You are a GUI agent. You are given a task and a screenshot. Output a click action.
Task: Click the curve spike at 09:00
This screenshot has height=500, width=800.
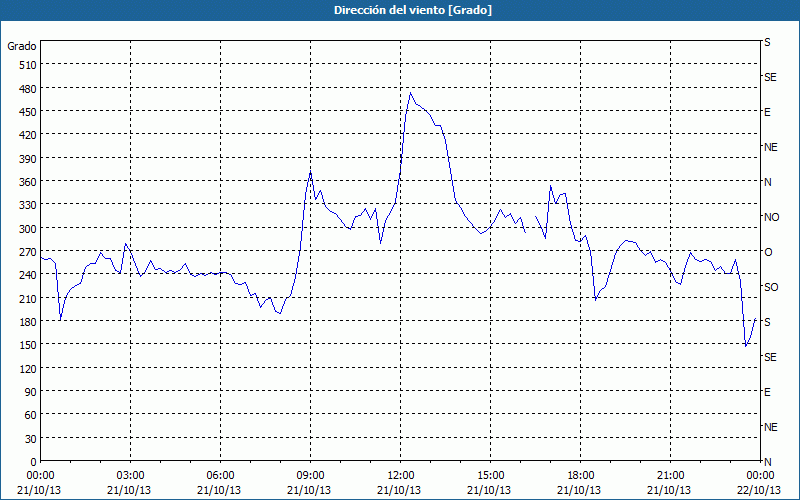tap(310, 172)
